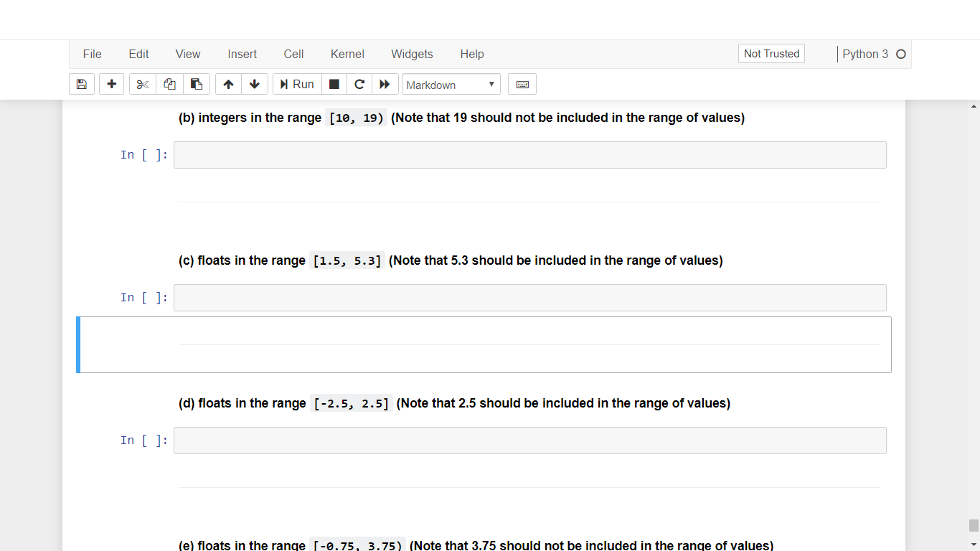Open the cell type Markdown dropdown
This screenshot has height=551, width=980.
tap(451, 84)
